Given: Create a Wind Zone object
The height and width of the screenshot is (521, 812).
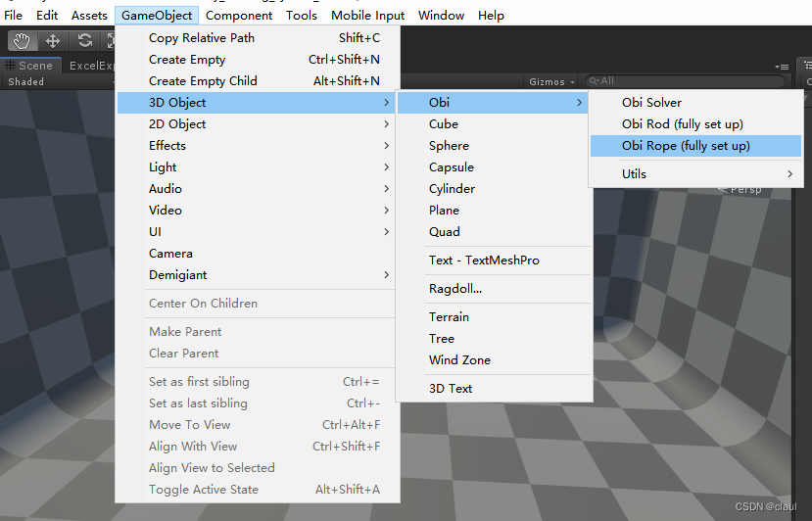Looking at the screenshot, I should (x=493, y=360).
